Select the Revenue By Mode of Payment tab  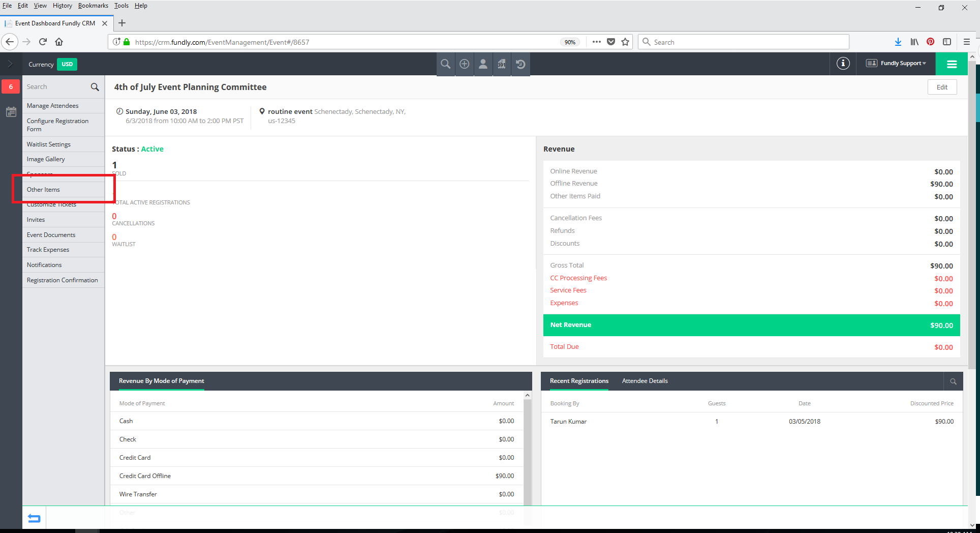pyautogui.click(x=162, y=381)
